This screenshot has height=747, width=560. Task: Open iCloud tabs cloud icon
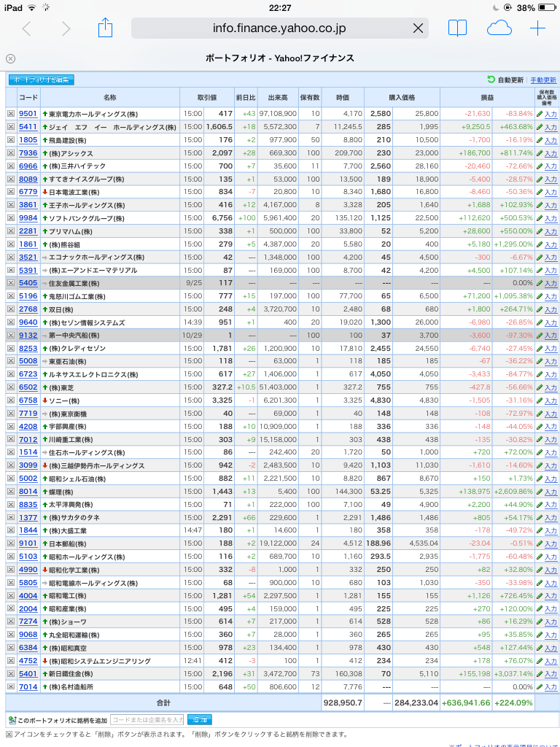tap(499, 28)
